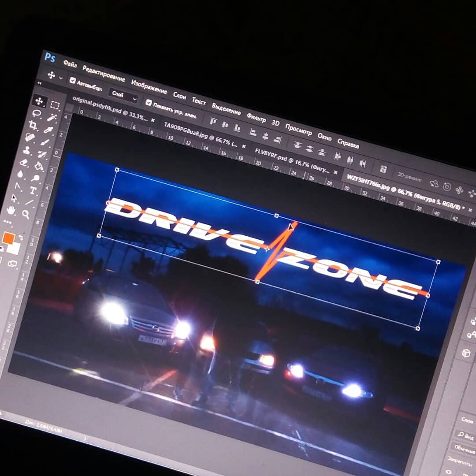Select the Move tool in the toolbox
This screenshot has width=476, height=476.
[39, 101]
